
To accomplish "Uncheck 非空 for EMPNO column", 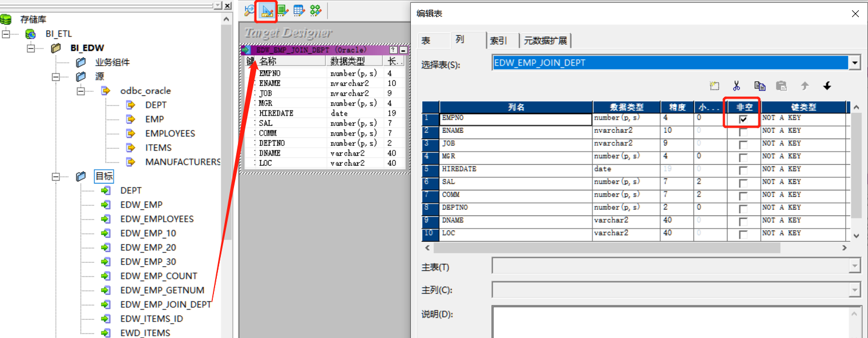I will pyautogui.click(x=743, y=119).
